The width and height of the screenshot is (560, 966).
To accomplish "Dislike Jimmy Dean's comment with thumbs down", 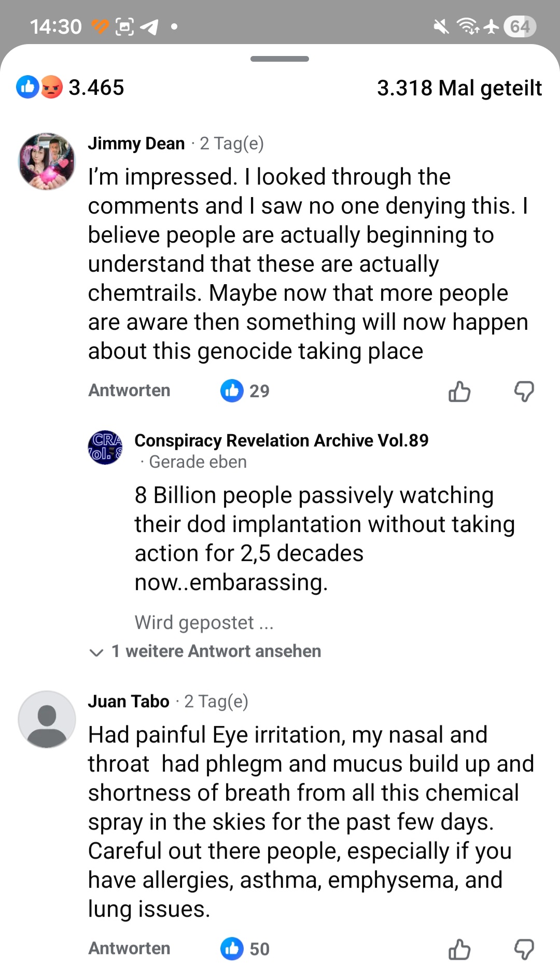I will 524,391.
